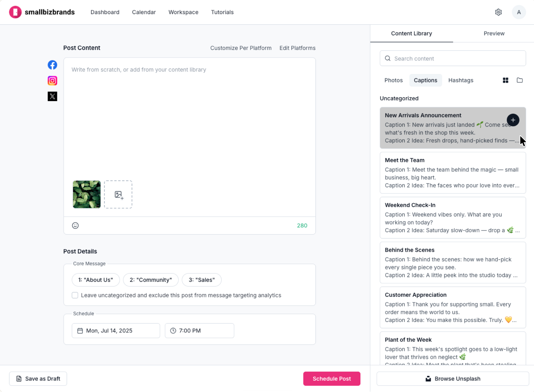This screenshot has height=392, width=534.
Task: Open the 7:00 PM time picker
Action: point(199,331)
